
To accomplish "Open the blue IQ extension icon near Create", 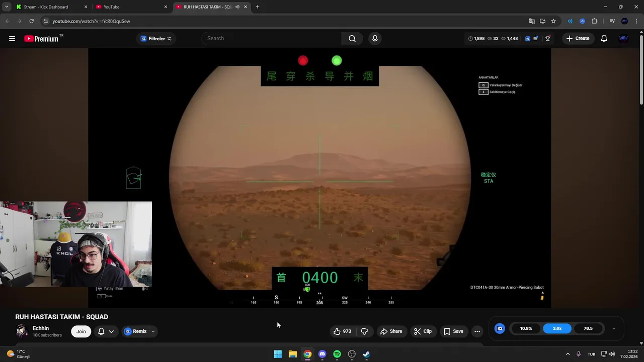I will coord(528,39).
